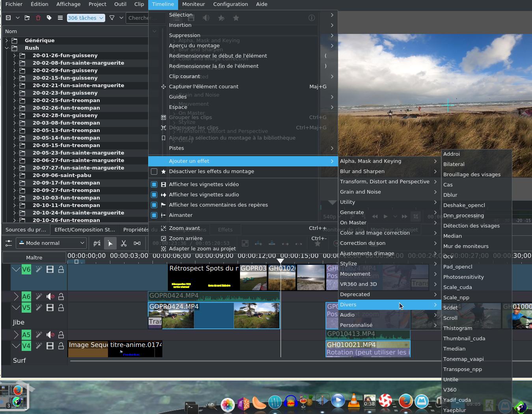Add the Scroll effect from Divers list
The width and height of the screenshot is (532, 414).
477,318
